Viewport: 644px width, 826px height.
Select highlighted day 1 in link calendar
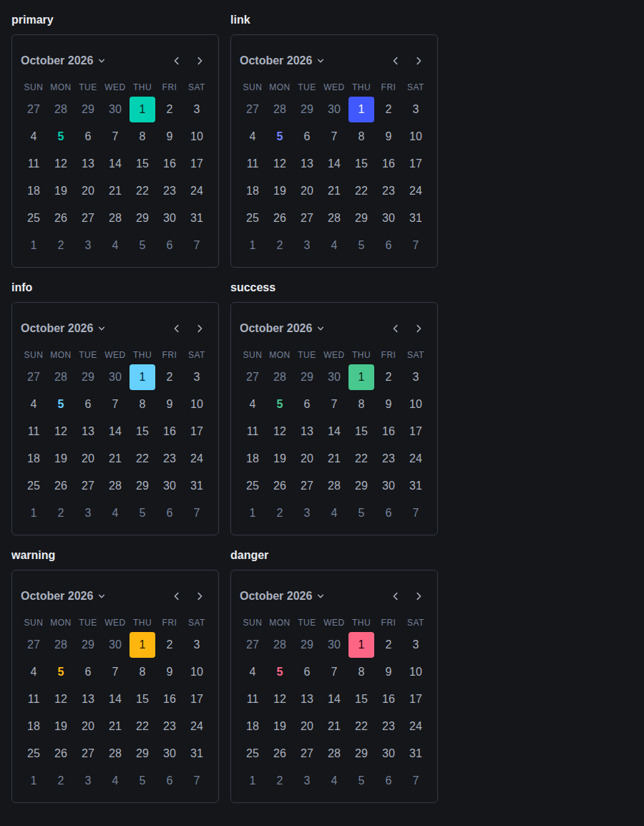(361, 109)
